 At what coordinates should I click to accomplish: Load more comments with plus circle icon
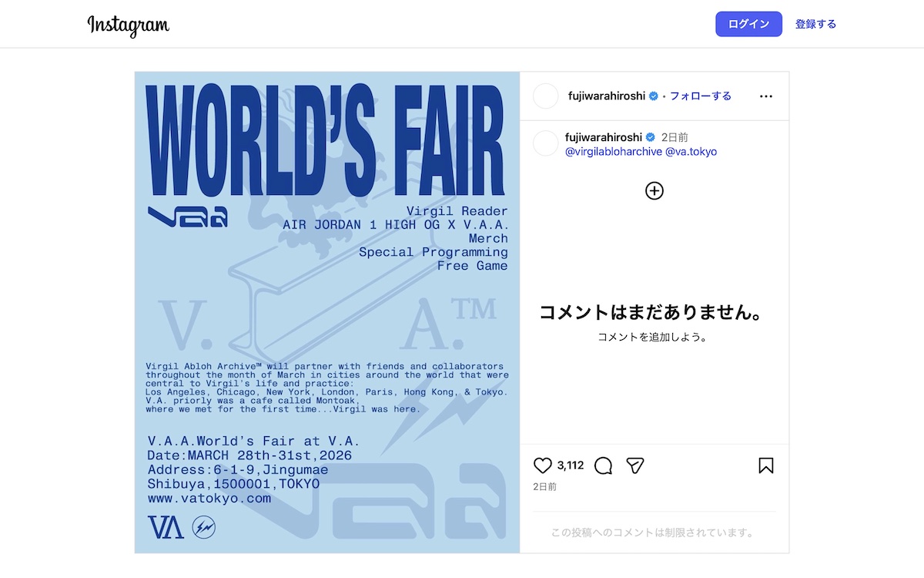[x=654, y=191]
